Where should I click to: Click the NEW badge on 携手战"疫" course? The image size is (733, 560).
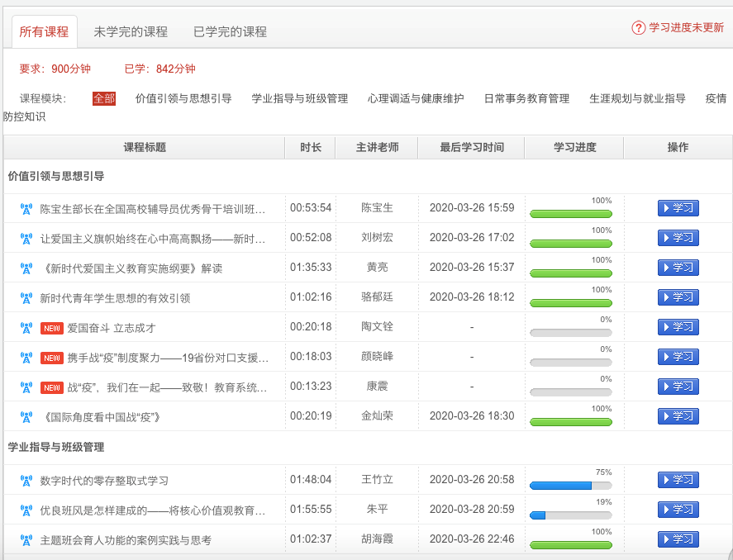52,358
